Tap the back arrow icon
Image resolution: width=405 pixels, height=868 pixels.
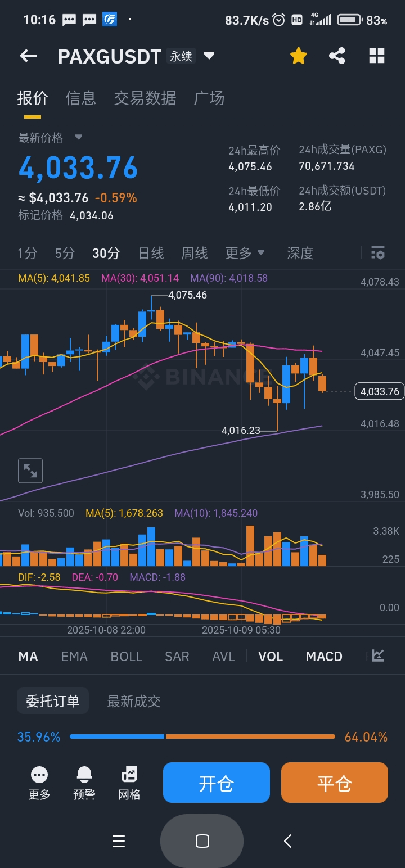28,56
